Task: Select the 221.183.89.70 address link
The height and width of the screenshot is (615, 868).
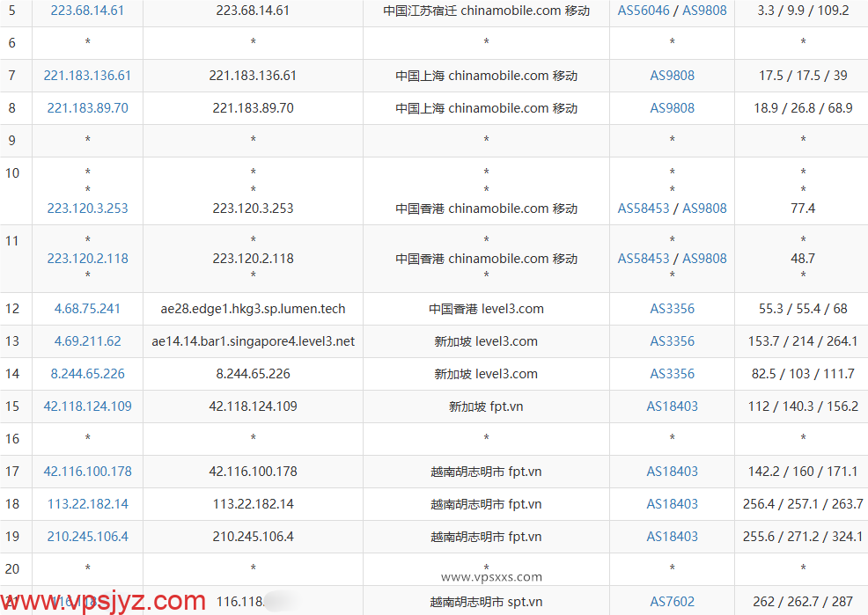Action: (x=87, y=107)
